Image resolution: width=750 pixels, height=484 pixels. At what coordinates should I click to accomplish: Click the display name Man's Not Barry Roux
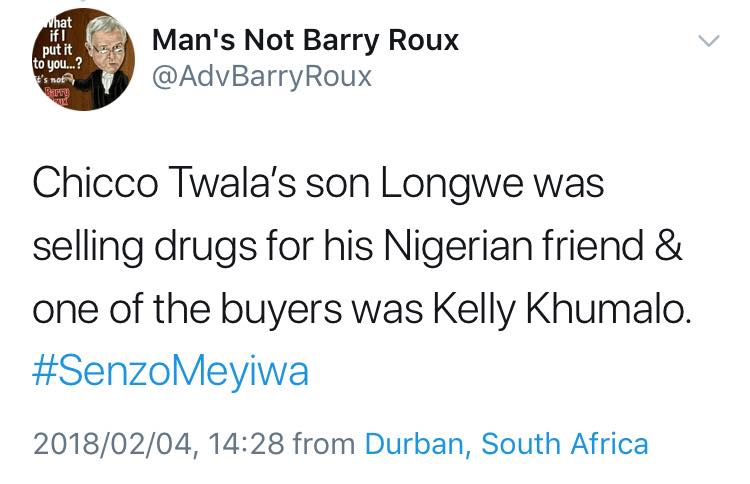(x=305, y=40)
